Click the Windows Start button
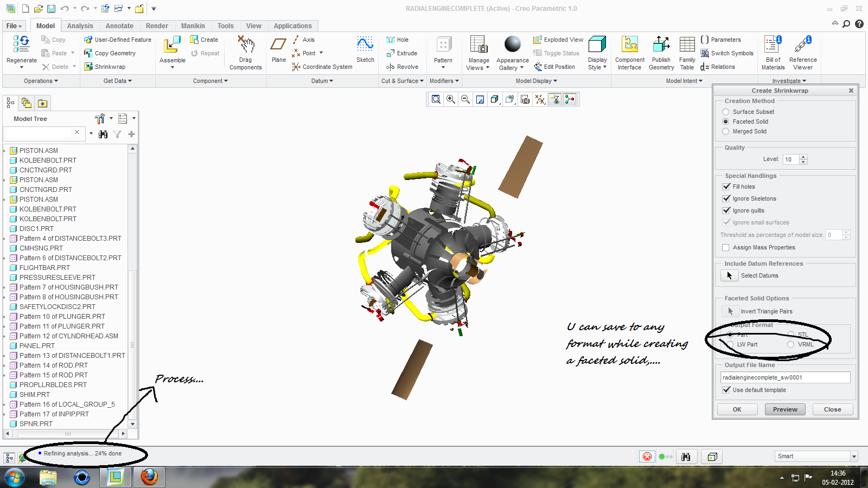The height and width of the screenshot is (488, 868). (14, 477)
